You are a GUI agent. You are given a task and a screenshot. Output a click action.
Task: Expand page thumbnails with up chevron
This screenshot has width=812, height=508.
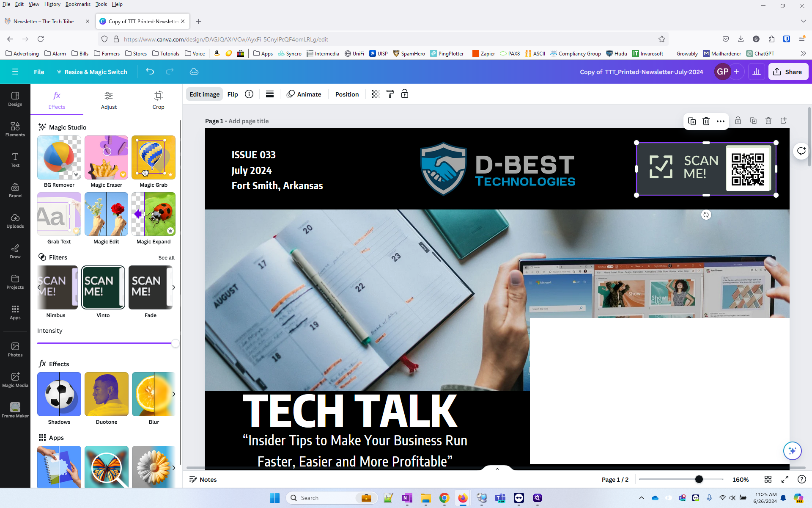pos(497,469)
